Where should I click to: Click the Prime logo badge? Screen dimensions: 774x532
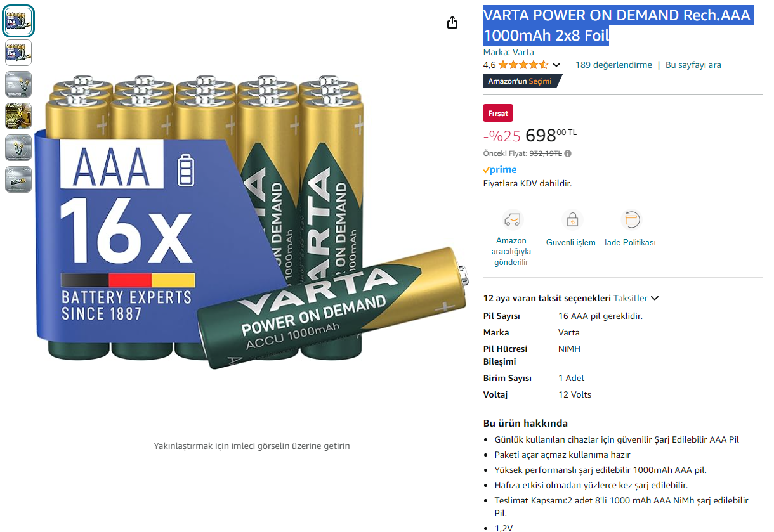click(500, 170)
